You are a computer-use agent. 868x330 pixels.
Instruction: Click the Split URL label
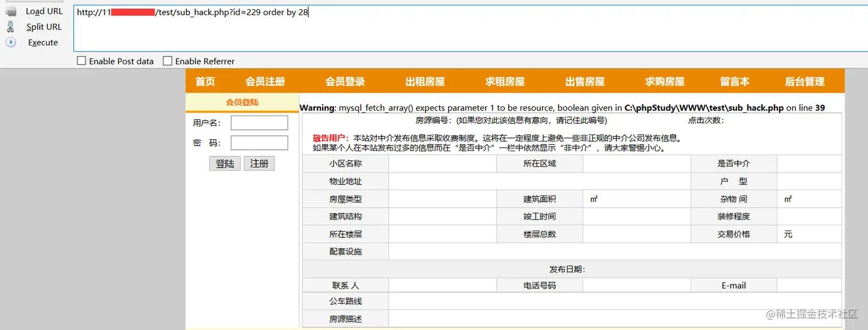[x=44, y=26]
